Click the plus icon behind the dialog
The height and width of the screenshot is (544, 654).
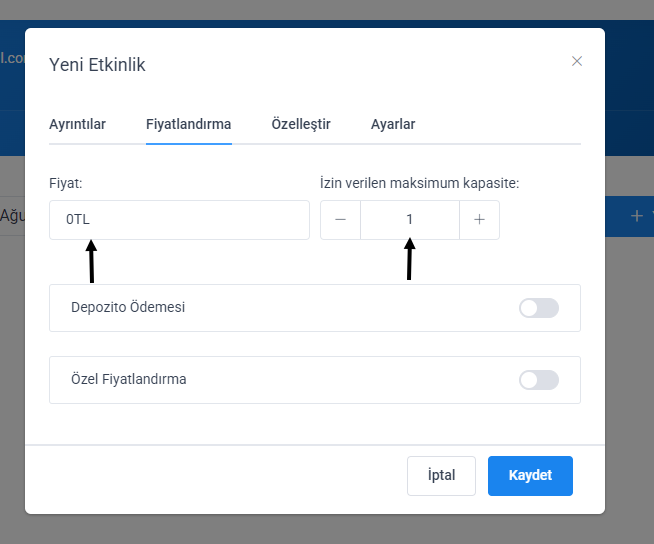click(636, 215)
